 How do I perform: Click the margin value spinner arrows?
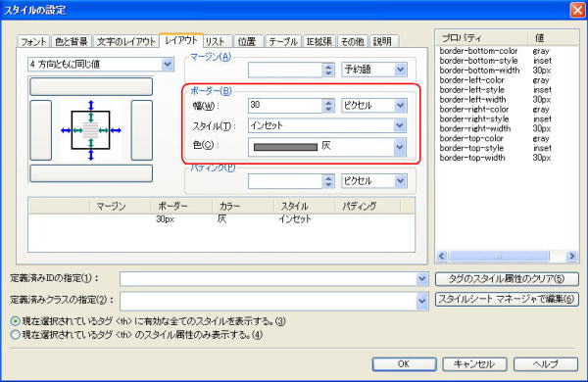328,70
